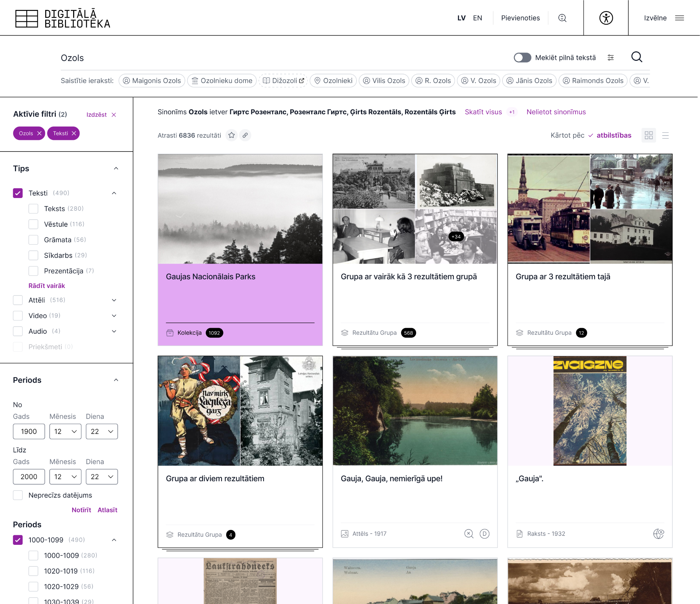
Task: Click Nelietot sinonīmus link
Action: (x=556, y=112)
